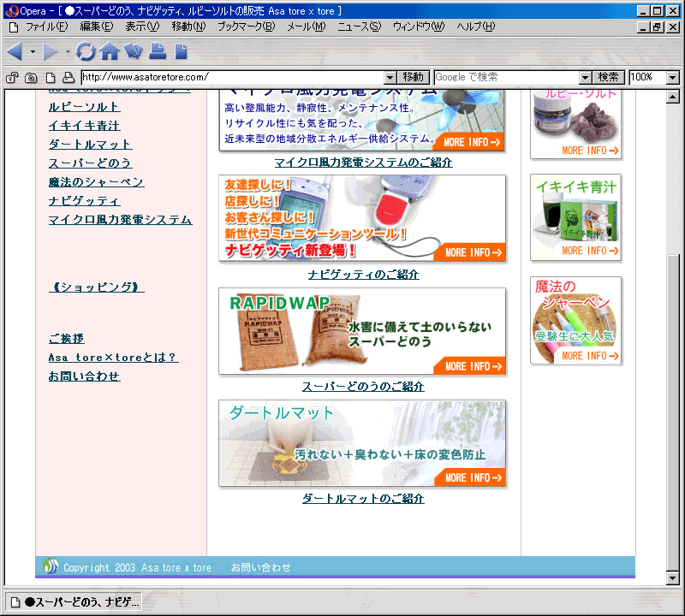Toggle print preview with the small printer icon
This screenshot has width=685, height=616.
(68, 78)
